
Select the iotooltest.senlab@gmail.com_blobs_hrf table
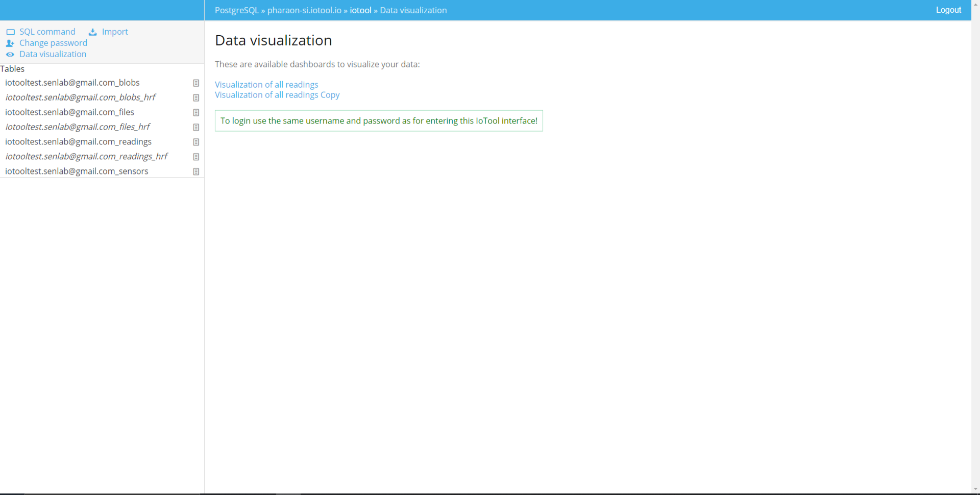pos(80,97)
